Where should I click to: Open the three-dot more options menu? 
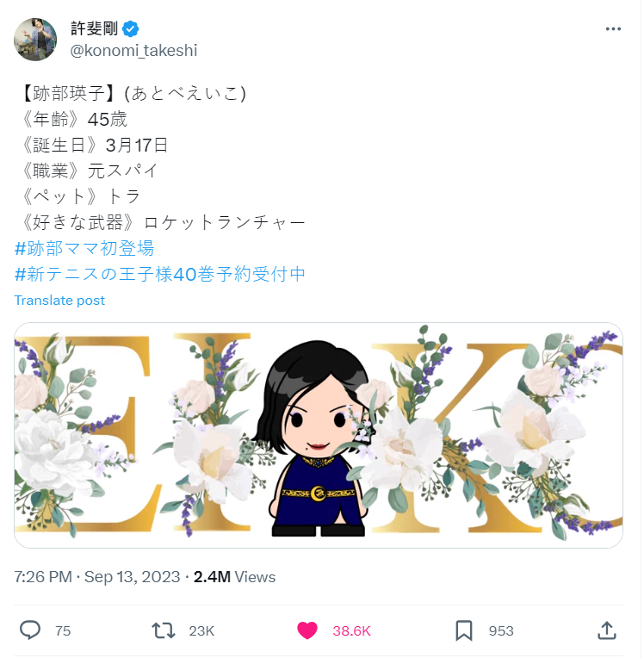613,29
